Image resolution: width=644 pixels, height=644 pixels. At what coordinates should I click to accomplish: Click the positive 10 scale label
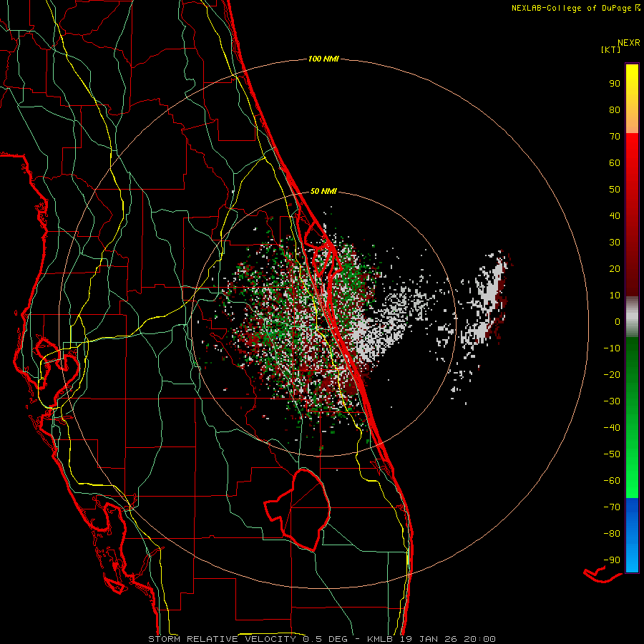click(615, 296)
